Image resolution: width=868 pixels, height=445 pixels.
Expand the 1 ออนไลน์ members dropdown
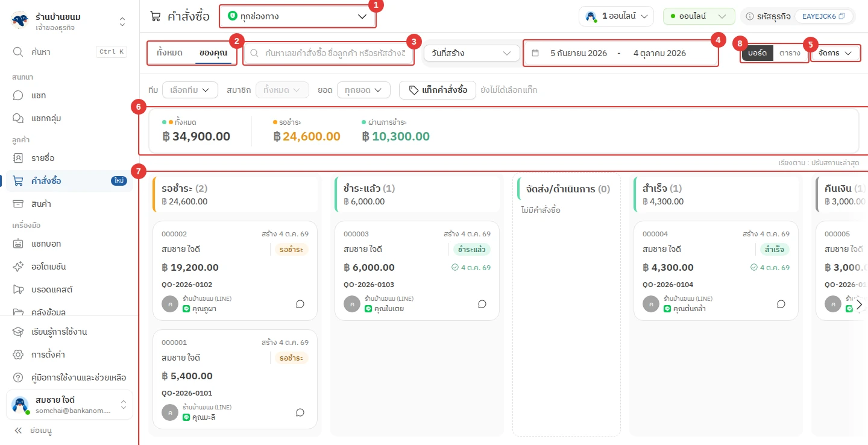617,16
